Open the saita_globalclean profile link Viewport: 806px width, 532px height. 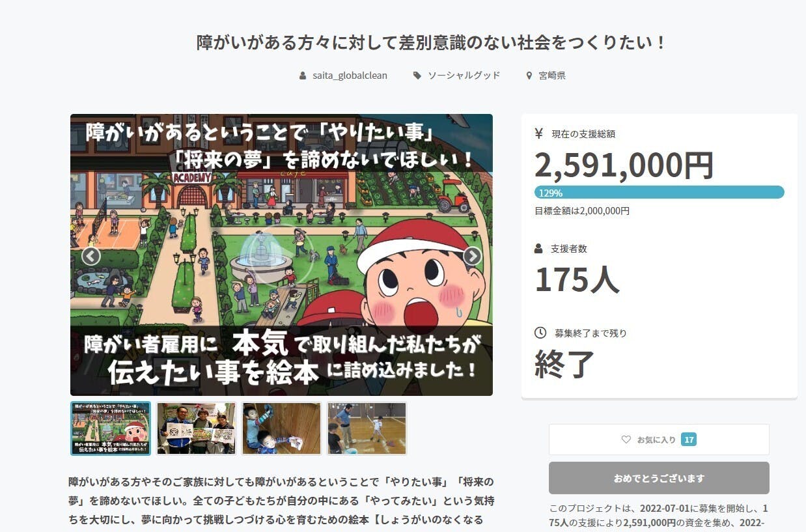pos(350,76)
